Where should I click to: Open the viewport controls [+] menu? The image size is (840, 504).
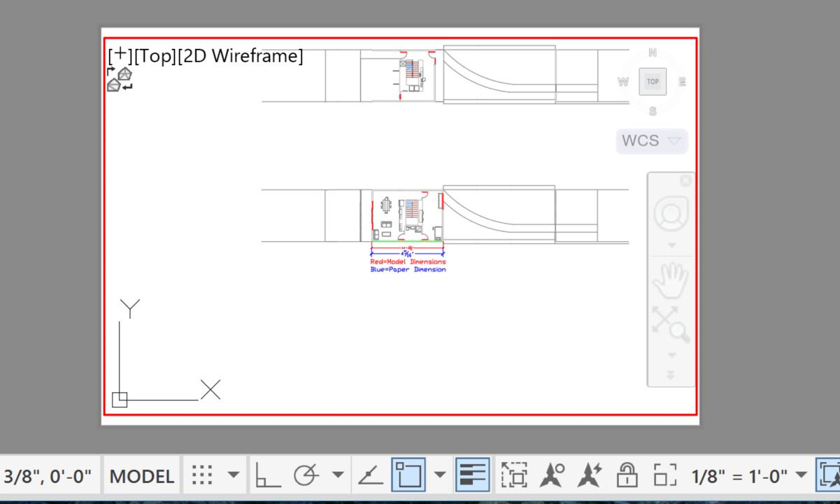[x=120, y=55]
